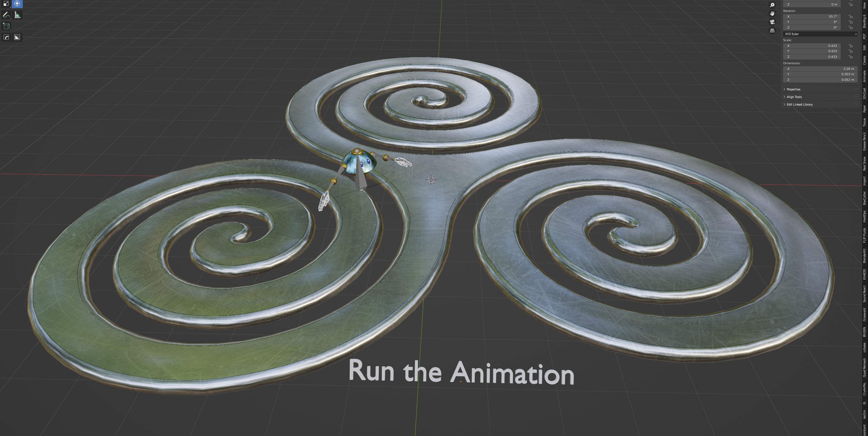This screenshot has height=436, width=868.
Task: Open the XYZ Euler rotation mode dropdown
Action: point(820,34)
